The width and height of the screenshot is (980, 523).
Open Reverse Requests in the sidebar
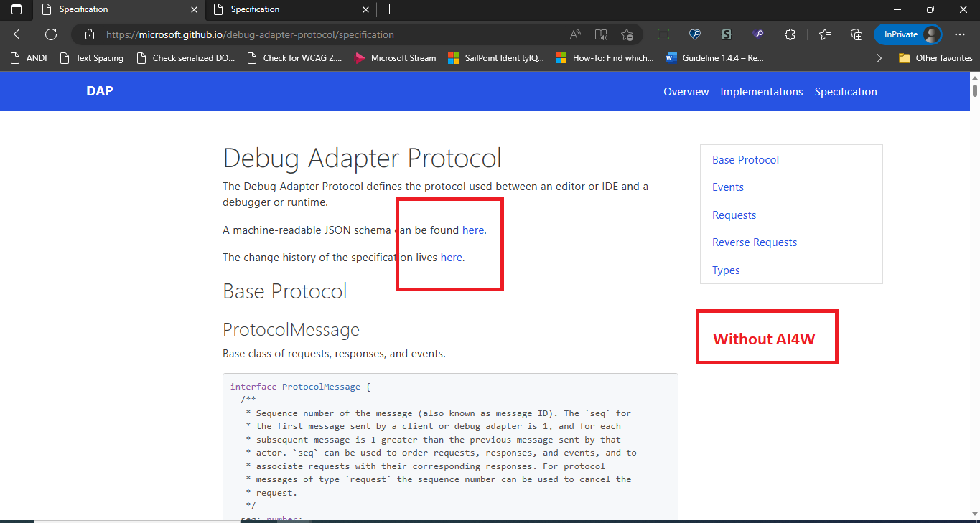(x=755, y=242)
